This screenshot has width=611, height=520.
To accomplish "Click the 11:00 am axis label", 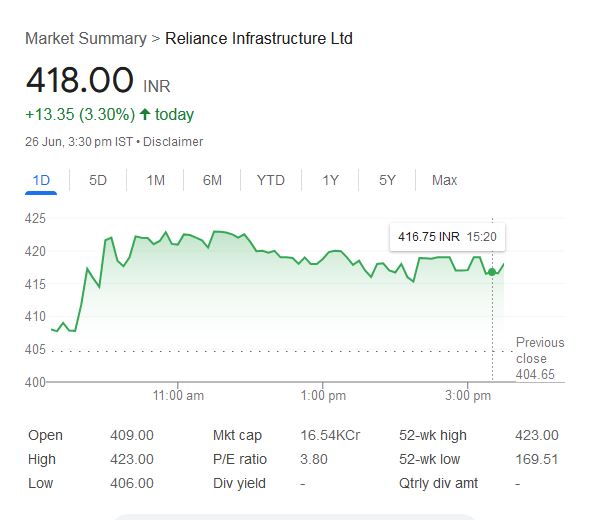I will point(179,396).
